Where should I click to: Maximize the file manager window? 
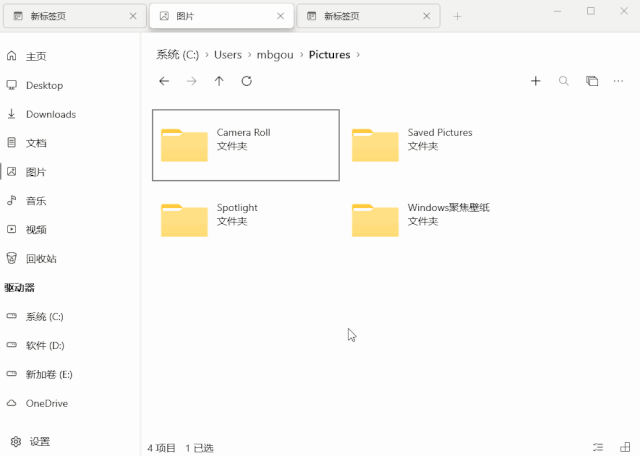click(x=591, y=11)
